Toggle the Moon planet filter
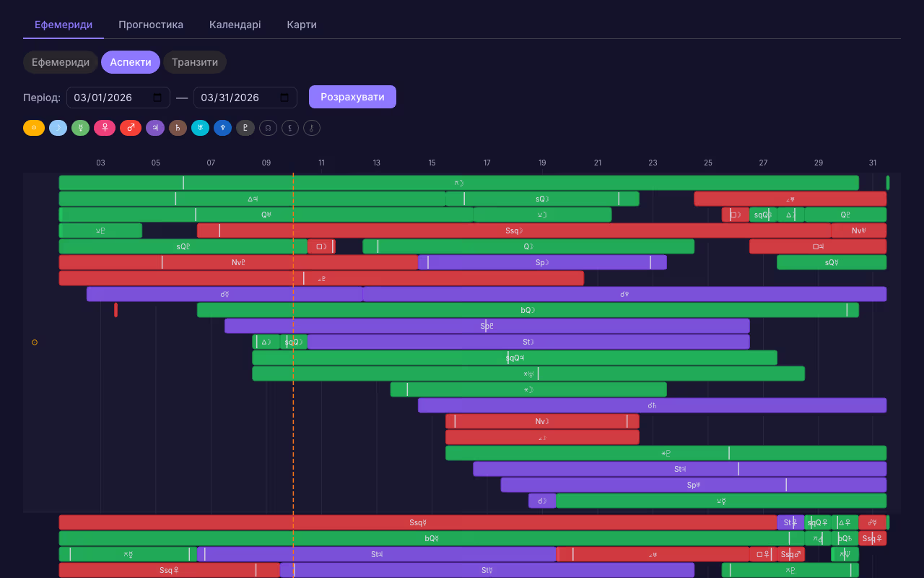The image size is (924, 578). 58,128
